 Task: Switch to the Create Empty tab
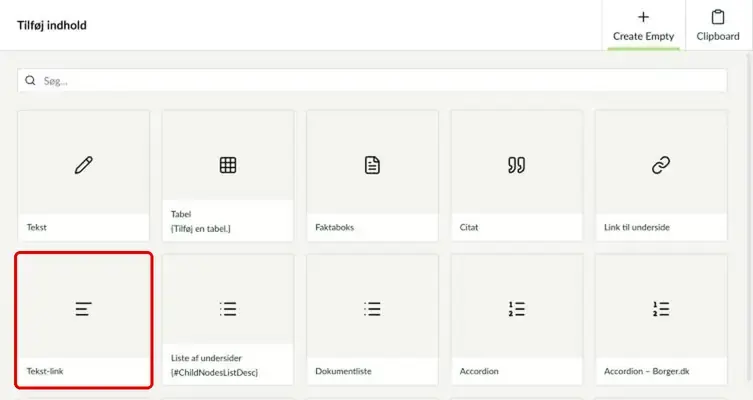(x=644, y=25)
